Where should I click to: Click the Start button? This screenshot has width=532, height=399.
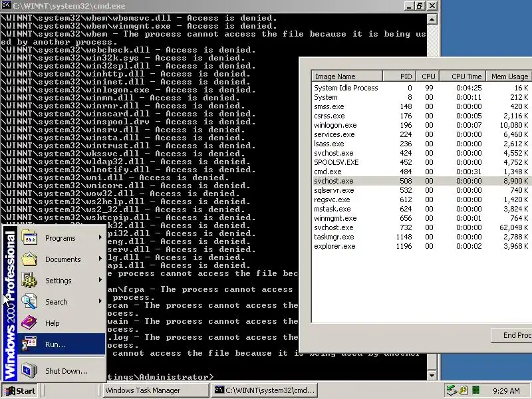point(19,390)
